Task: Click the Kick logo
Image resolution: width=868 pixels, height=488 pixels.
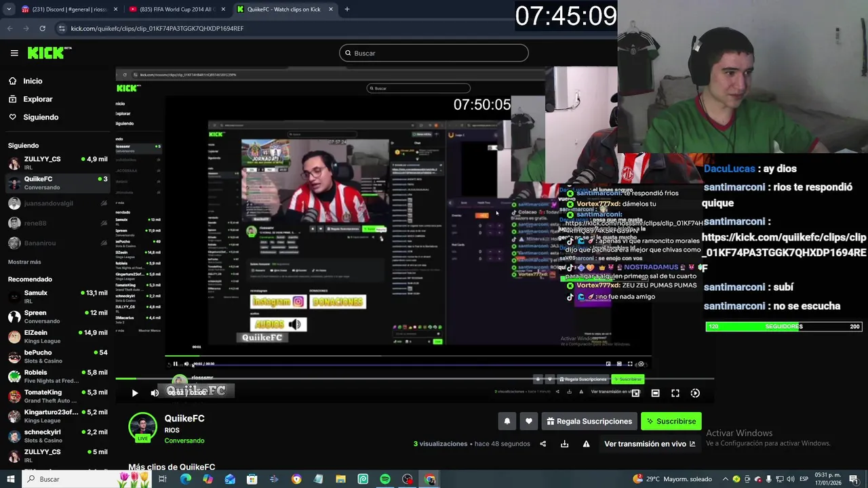Action: (x=50, y=53)
